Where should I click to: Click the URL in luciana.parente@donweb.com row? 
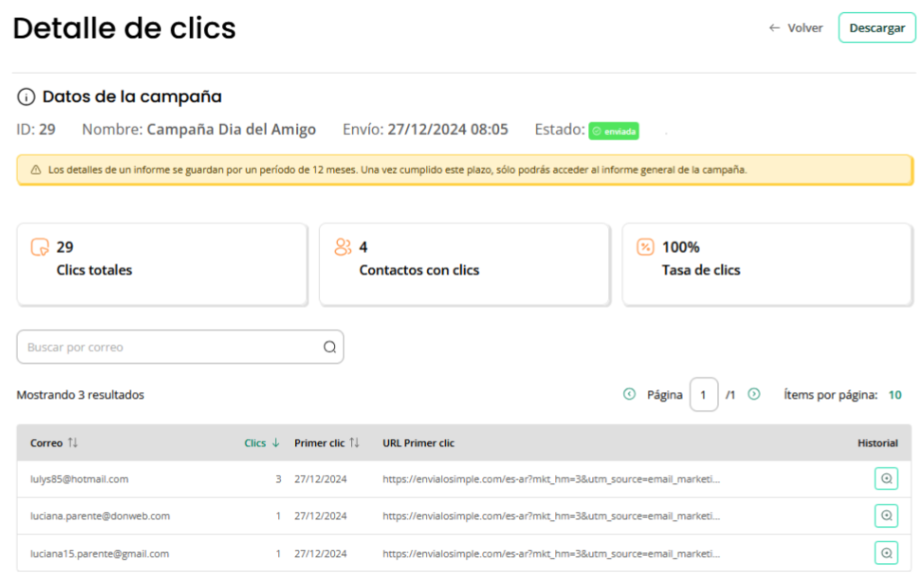(x=551, y=516)
